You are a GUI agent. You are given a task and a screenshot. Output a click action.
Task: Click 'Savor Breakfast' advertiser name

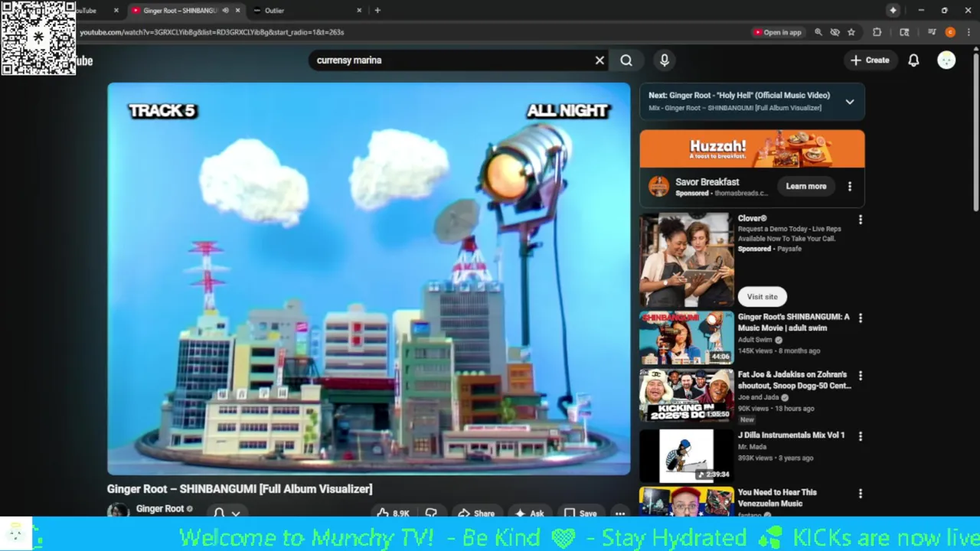(707, 182)
